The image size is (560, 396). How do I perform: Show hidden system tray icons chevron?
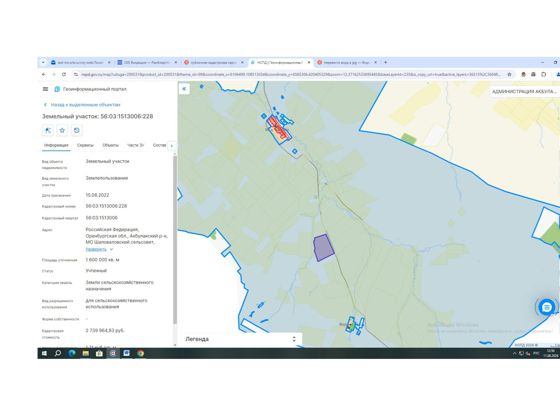(x=514, y=354)
